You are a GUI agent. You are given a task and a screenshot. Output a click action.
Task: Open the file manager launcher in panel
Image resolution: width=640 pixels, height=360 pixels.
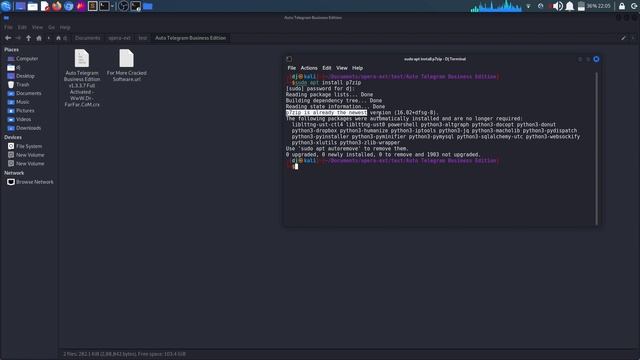point(32,6)
